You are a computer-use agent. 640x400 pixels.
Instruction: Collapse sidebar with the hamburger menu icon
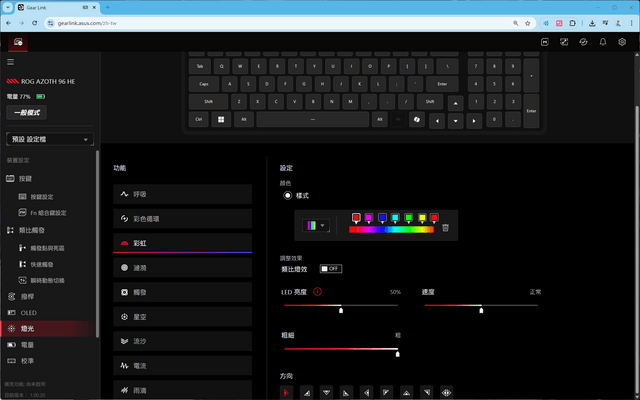coord(11,62)
